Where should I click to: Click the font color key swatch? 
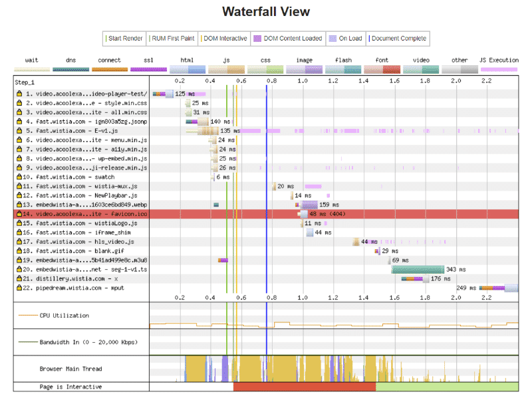click(x=382, y=70)
